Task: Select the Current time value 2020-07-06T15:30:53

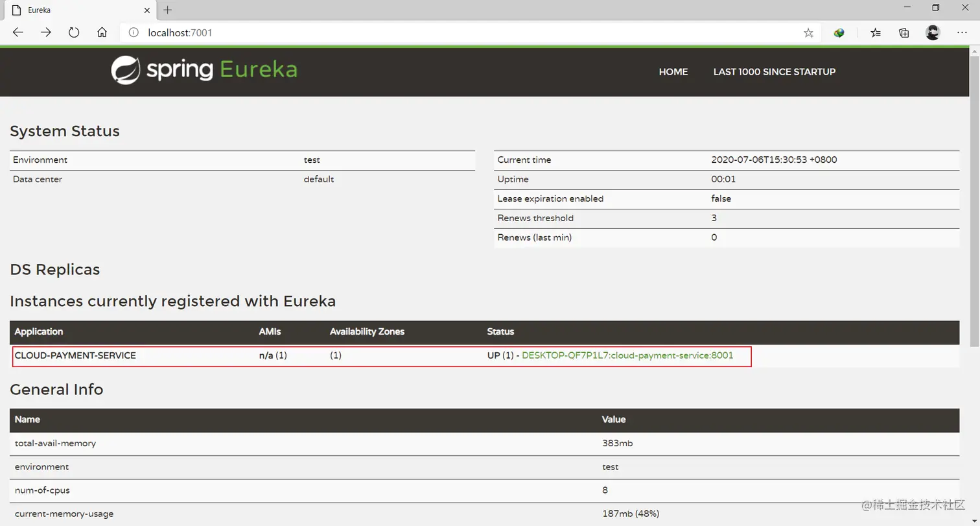Action: click(774, 160)
